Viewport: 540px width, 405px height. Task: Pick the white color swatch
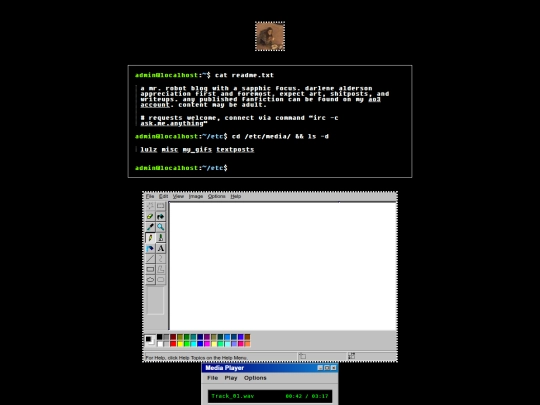point(159,344)
